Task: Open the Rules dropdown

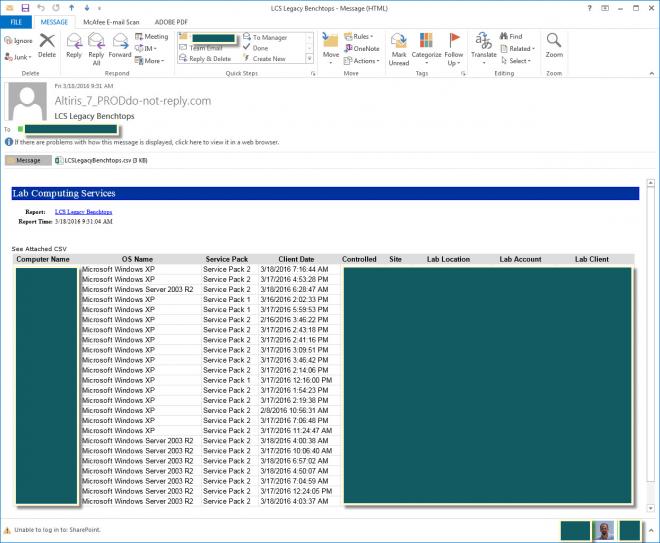Action: click(x=359, y=37)
